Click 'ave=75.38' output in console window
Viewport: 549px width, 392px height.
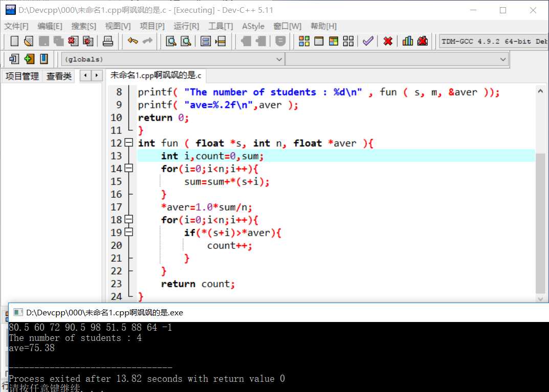click(x=32, y=348)
